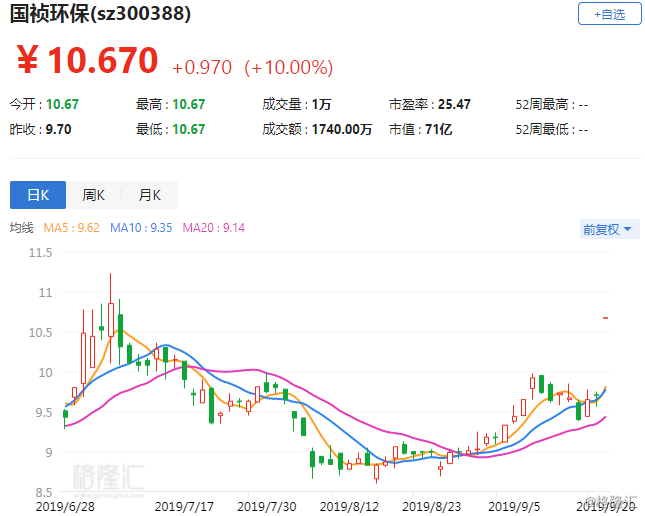Click the 2019/6/28 start date label
This screenshot has height=516, width=645.
pos(65,506)
